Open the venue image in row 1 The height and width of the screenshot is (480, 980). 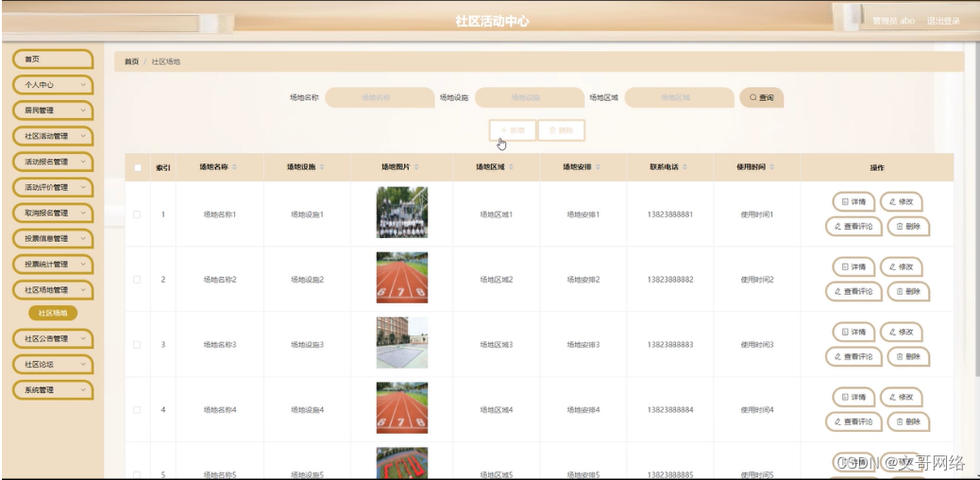(x=402, y=213)
